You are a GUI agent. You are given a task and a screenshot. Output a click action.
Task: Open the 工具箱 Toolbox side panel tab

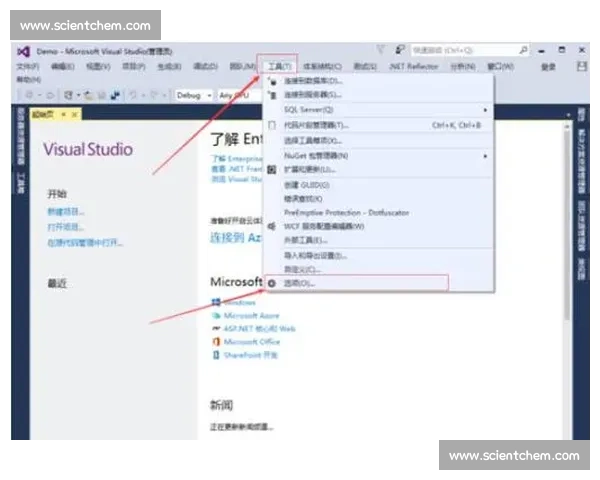pyautogui.click(x=21, y=183)
